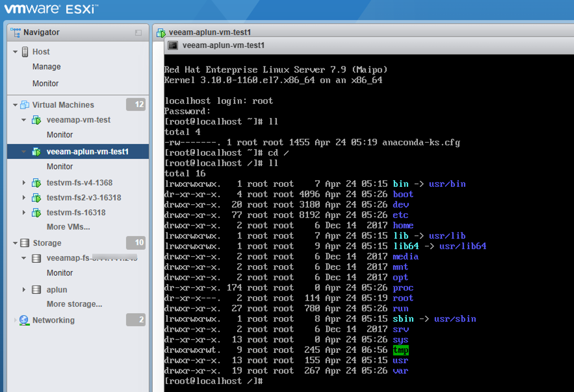
Task: Click the boot directory name in console
Action: (403, 194)
